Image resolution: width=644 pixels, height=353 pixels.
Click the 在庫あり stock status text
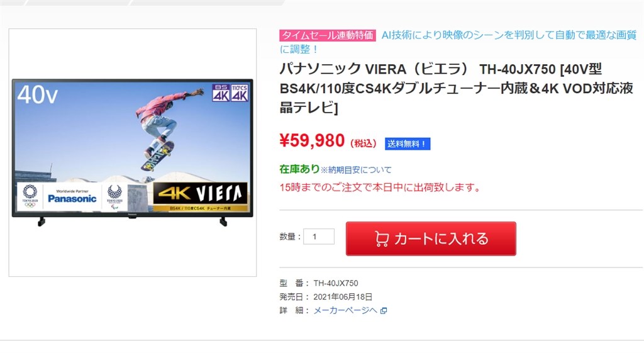click(x=299, y=169)
